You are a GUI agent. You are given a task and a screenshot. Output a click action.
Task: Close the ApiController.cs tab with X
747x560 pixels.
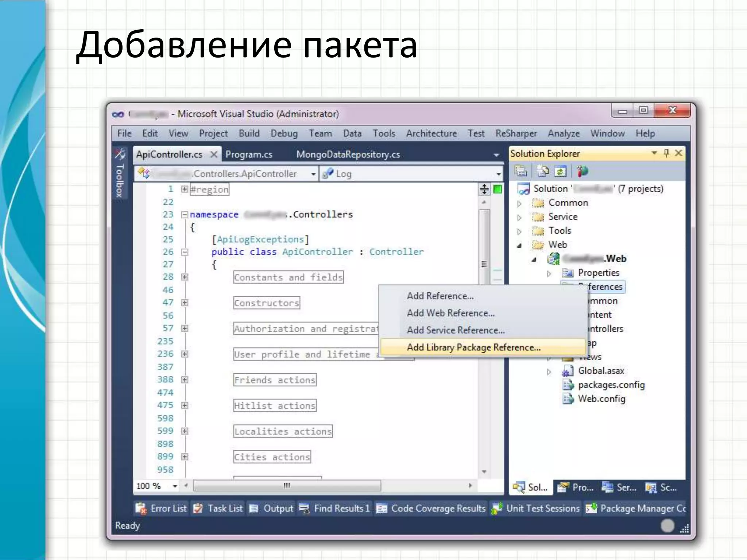[x=214, y=155]
